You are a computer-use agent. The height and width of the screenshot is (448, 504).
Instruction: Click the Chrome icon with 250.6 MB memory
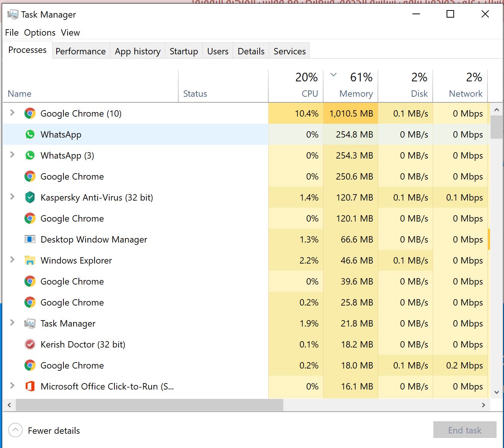point(30,176)
